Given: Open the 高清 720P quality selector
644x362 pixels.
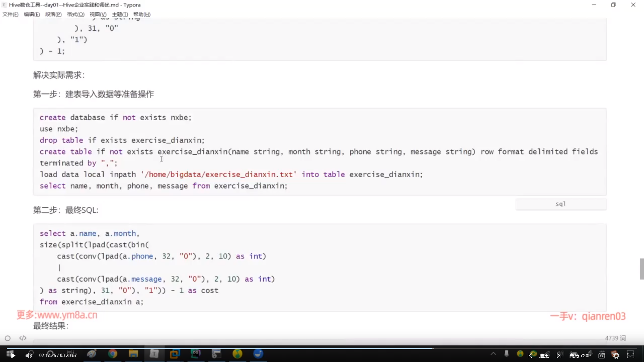Looking at the screenshot, I should [x=580, y=356].
